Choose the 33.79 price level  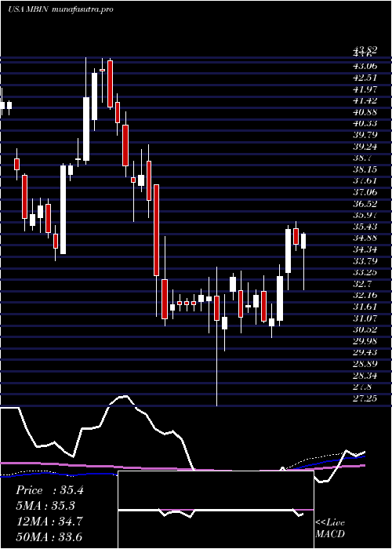[365, 261]
